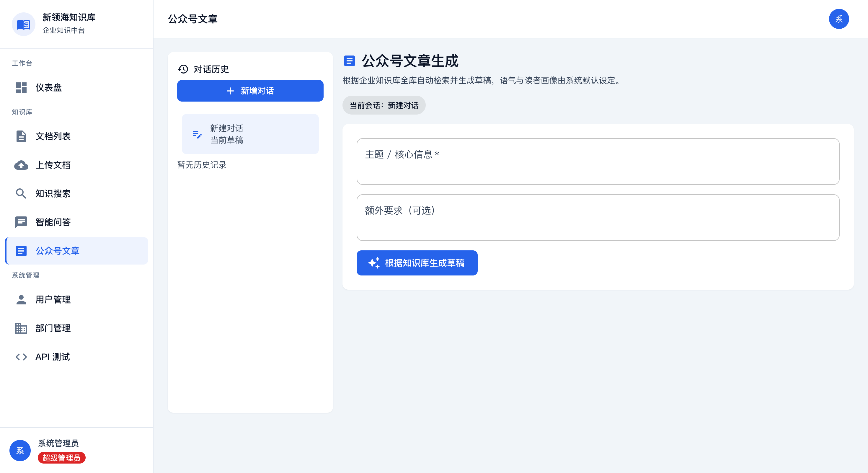Click the 系统管理员 user name
Screen dimensions: 868x473
click(58, 444)
